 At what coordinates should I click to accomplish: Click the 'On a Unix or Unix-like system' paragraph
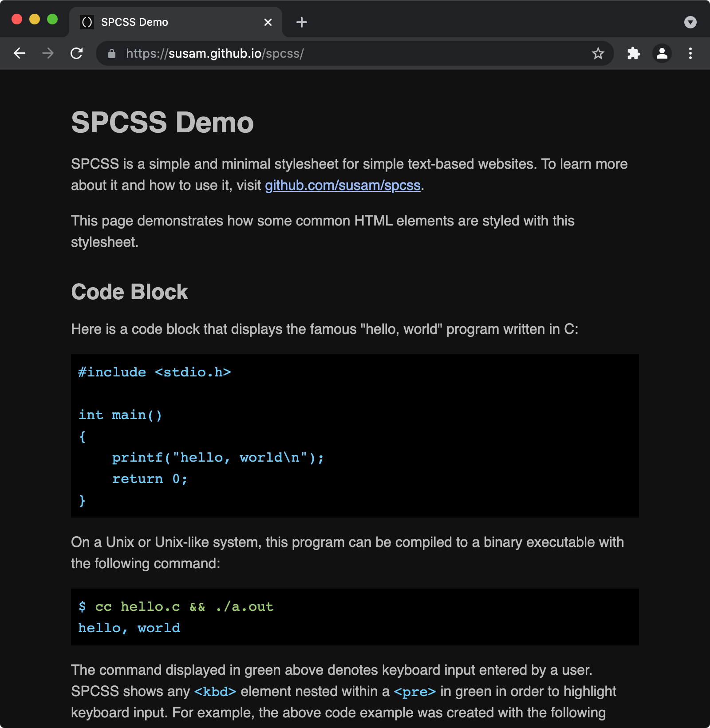pyautogui.click(x=347, y=553)
